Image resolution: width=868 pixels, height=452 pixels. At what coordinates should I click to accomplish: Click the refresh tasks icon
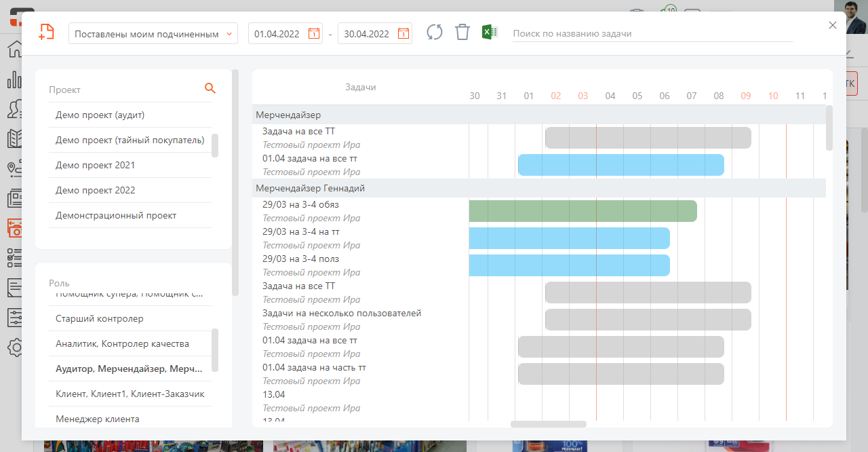435,33
